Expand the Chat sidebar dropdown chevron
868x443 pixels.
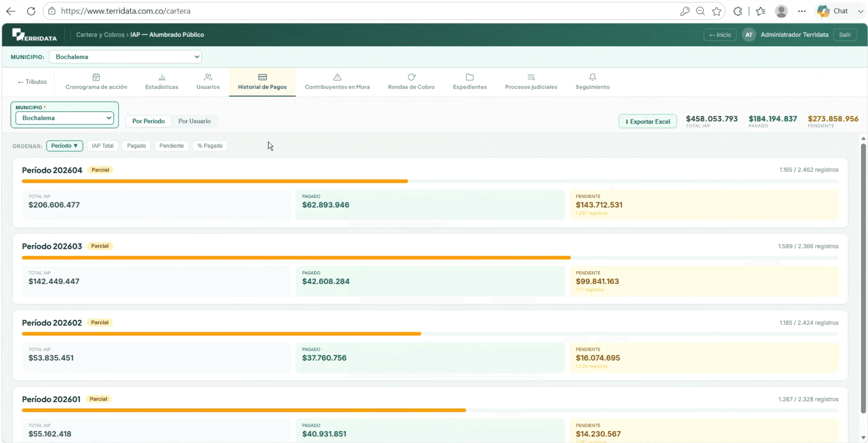[860, 11]
